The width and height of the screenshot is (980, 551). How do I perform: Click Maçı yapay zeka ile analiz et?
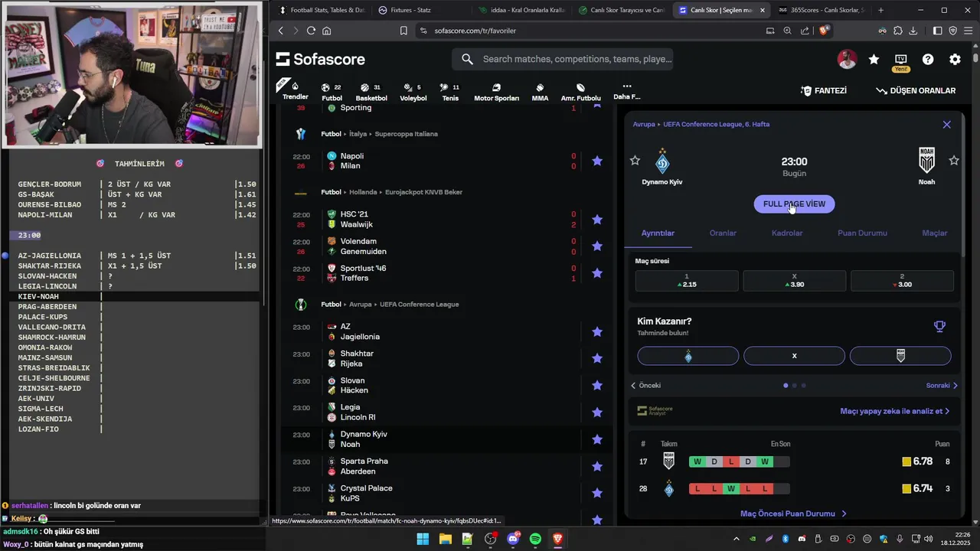pos(894,411)
